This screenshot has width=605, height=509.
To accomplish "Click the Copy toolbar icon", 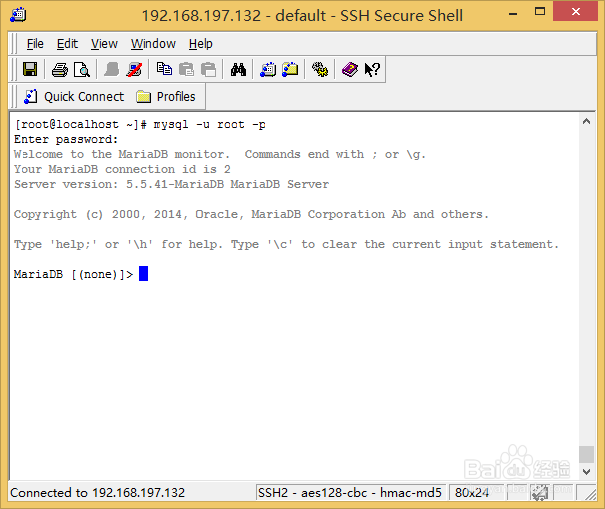I will (164, 69).
